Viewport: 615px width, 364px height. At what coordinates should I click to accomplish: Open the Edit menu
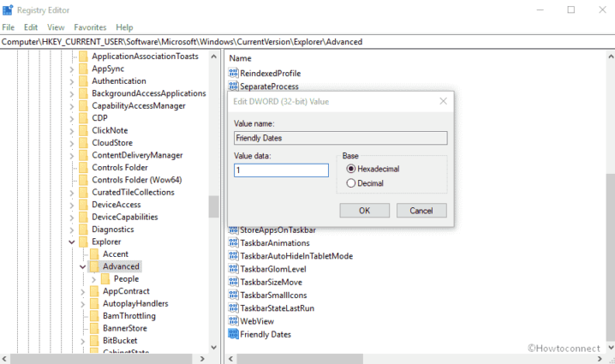(31, 27)
